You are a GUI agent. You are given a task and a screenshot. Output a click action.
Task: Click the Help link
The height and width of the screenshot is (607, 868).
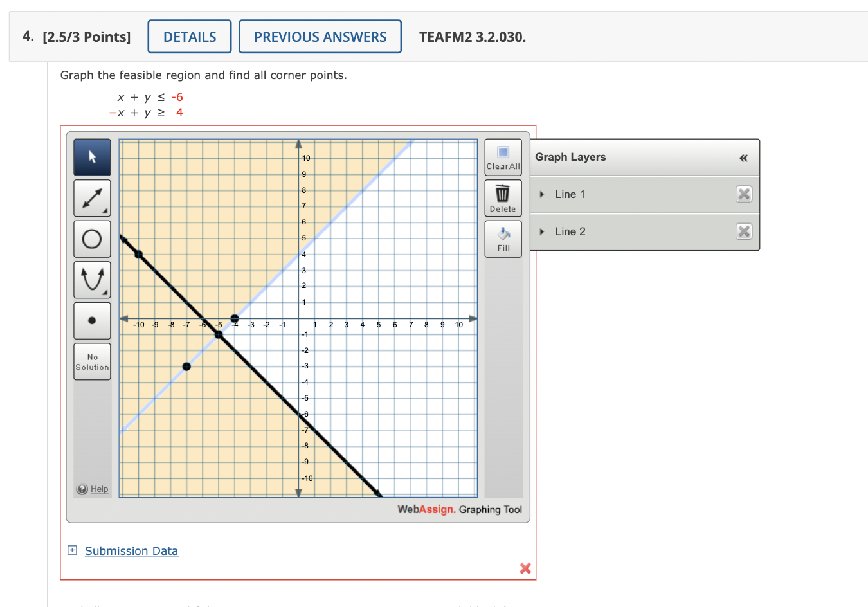tap(98, 489)
